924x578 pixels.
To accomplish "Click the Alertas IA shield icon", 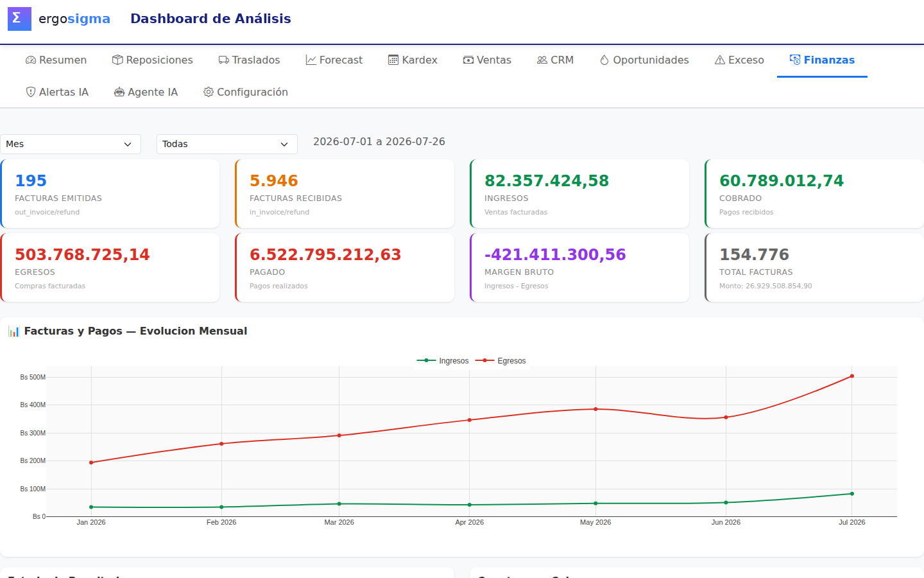I will (31, 92).
